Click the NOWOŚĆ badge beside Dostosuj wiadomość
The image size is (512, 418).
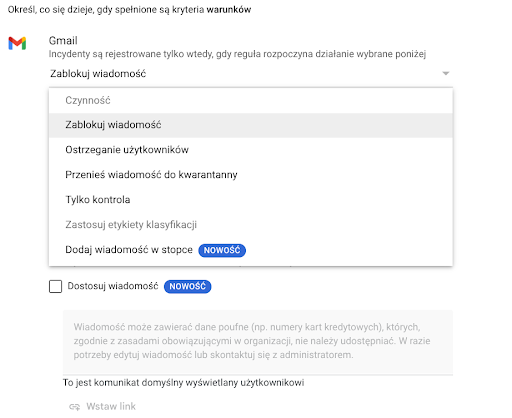pyautogui.click(x=188, y=286)
